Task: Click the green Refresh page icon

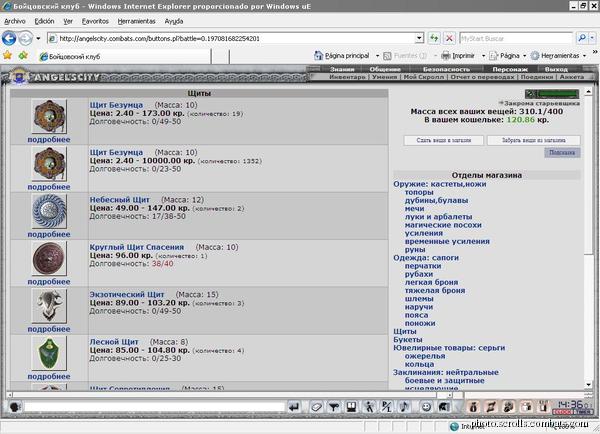Action: 434,38
